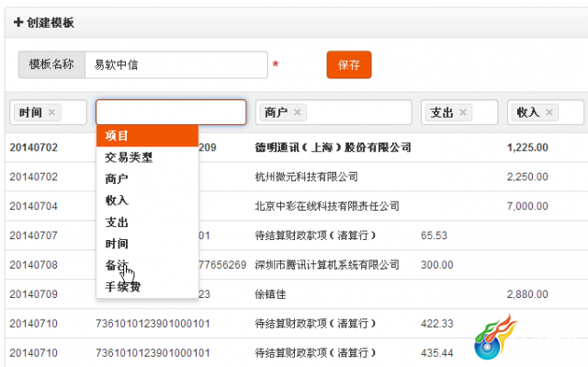Click the 保存 button

(x=349, y=64)
